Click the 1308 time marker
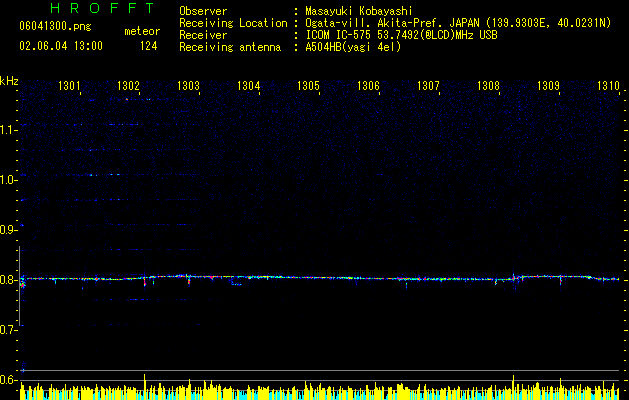The image size is (629, 400). 488,86
